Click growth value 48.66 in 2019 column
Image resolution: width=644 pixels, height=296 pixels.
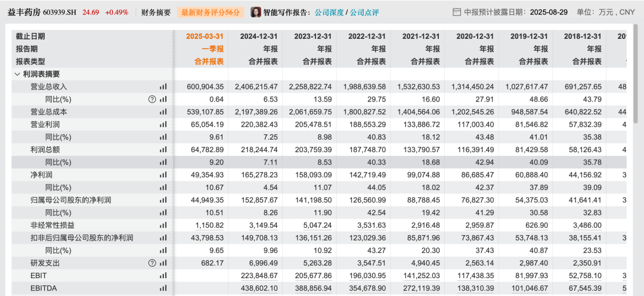[540, 99]
